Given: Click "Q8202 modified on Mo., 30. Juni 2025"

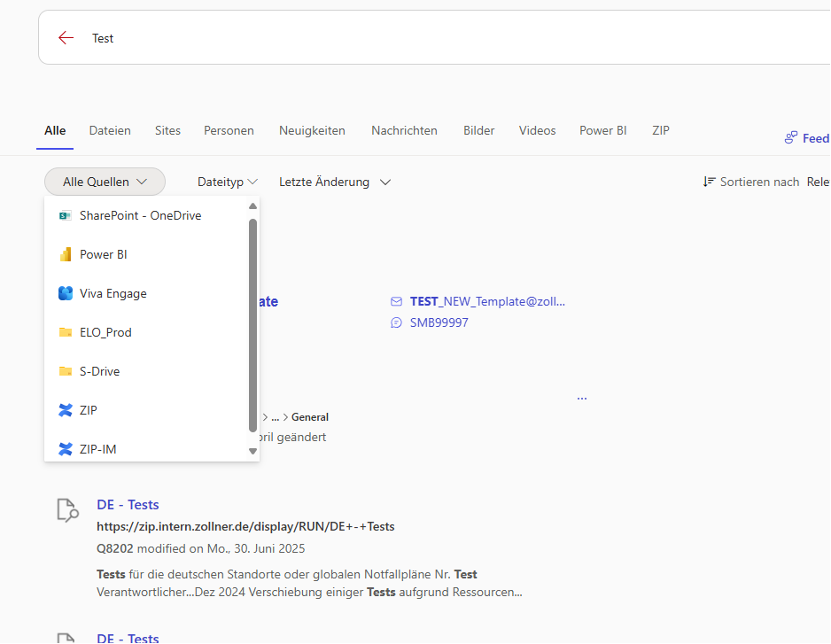Looking at the screenshot, I should pos(201,548).
